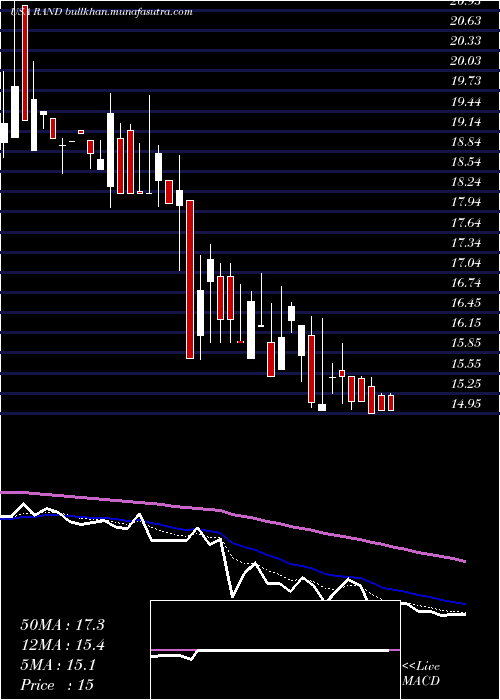Click the 20.63 price axis label

[x=466, y=21]
